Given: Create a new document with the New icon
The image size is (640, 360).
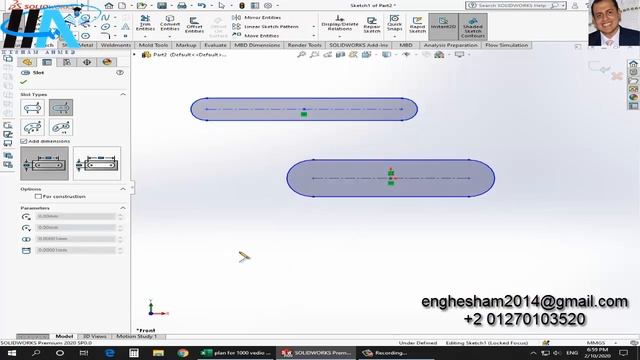Looking at the screenshot, I should point(122,6).
